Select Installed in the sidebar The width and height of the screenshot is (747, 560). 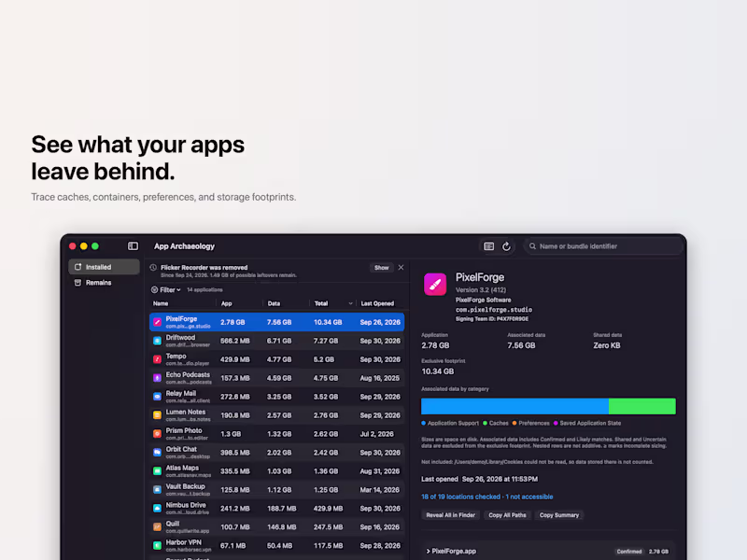pos(104,267)
